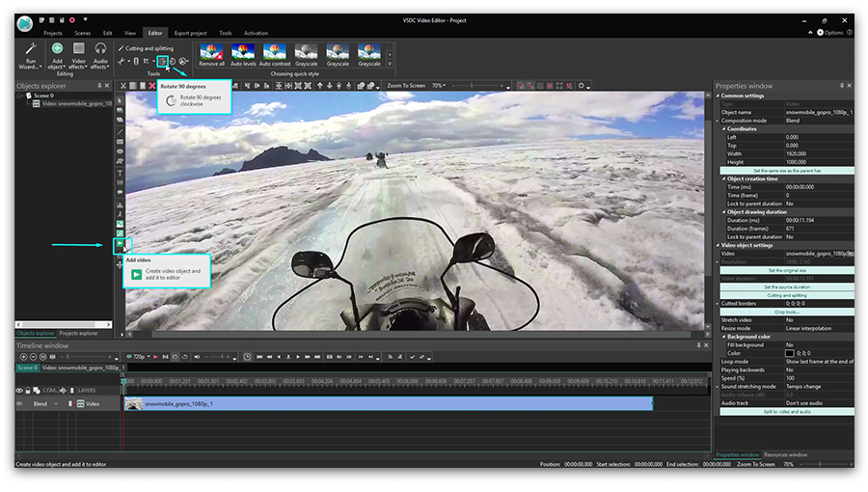Image resolution: width=868 pixels, height=492 pixels.
Task: Apply the Auto levels quick style
Action: coord(243,55)
